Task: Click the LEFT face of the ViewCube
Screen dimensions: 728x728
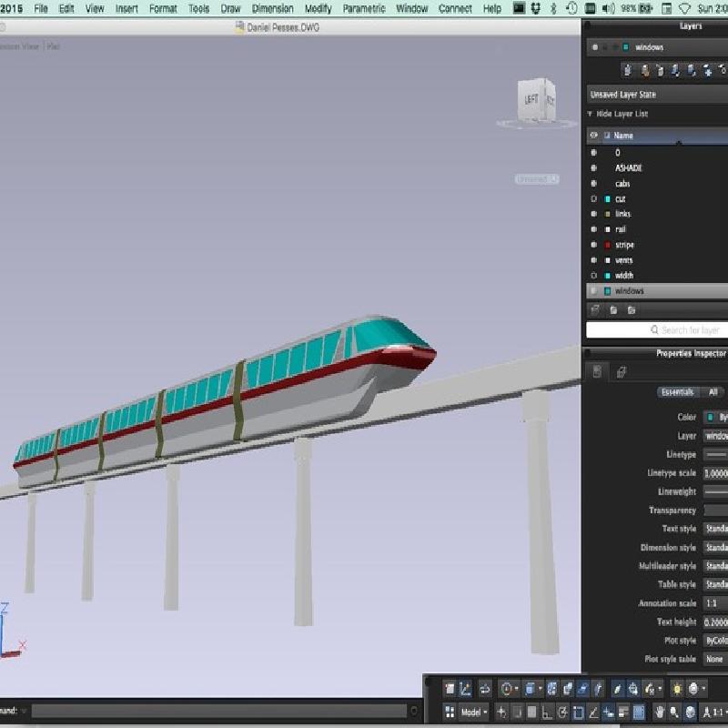Action: (x=531, y=99)
